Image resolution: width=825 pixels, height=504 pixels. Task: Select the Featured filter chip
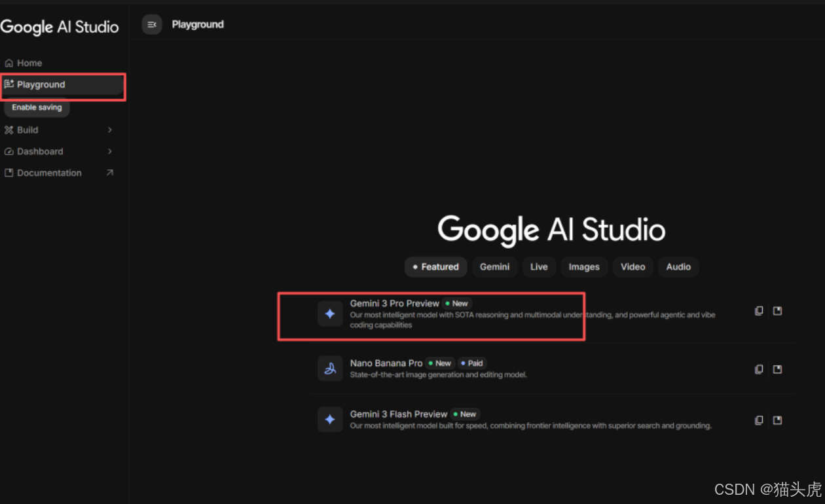pyautogui.click(x=435, y=266)
